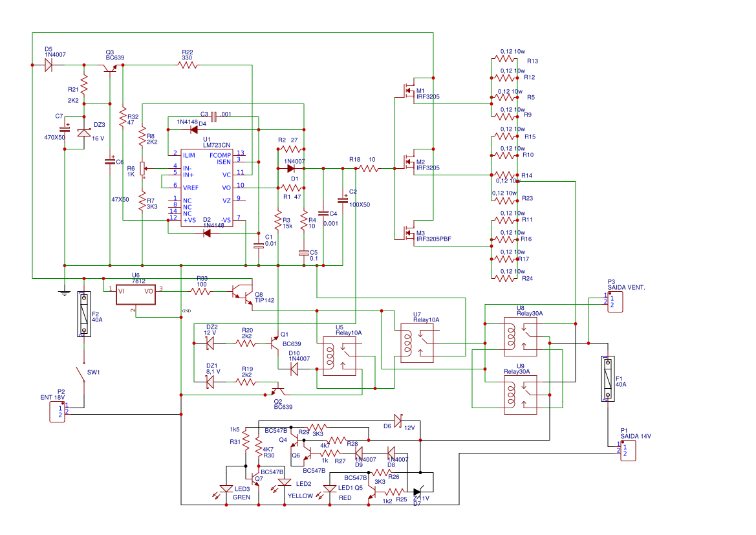The width and height of the screenshot is (756, 535).
Task: Select the M2 IRF3205 MOSFET symbol
Action: tap(409, 161)
